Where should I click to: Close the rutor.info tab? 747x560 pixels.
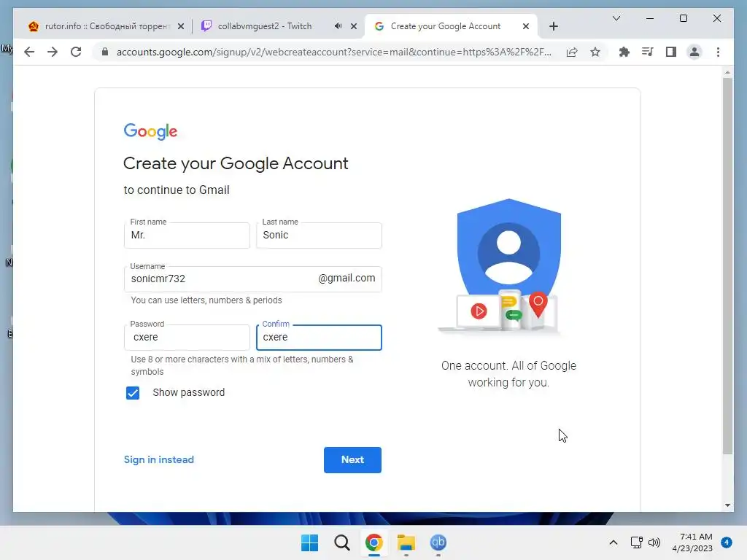[x=181, y=27]
